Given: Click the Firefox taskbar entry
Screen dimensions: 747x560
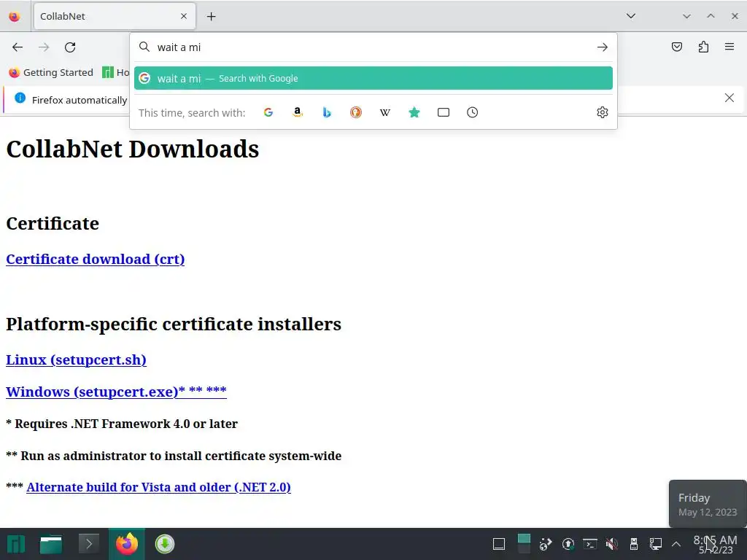Looking at the screenshot, I should tap(127, 544).
